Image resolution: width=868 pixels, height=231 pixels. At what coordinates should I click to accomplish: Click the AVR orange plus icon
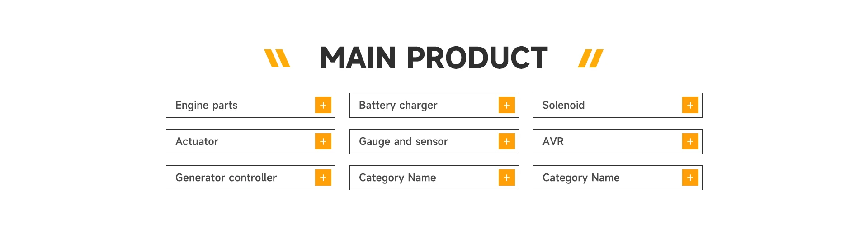pos(690,141)
